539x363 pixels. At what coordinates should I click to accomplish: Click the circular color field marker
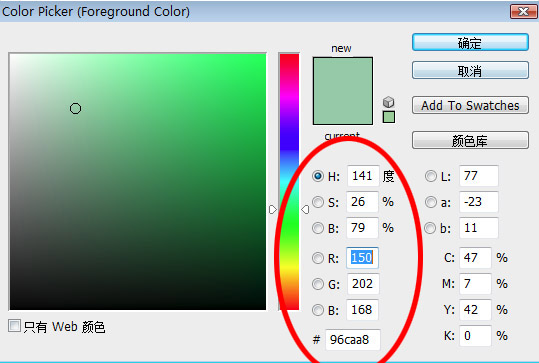point(75,109)
